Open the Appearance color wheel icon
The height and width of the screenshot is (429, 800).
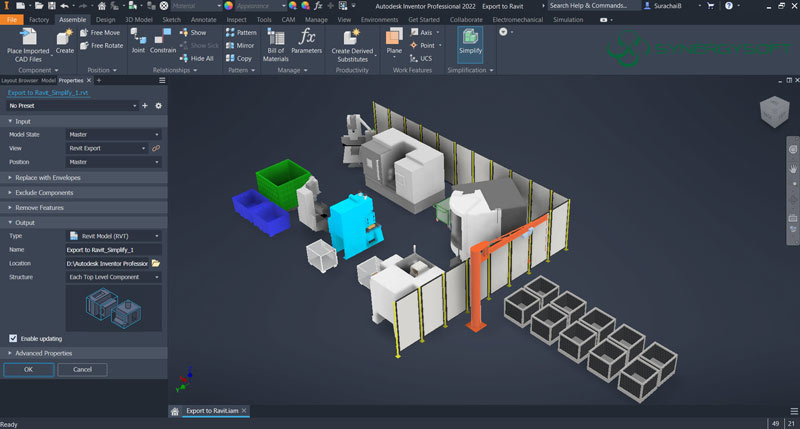coord(229,6)
